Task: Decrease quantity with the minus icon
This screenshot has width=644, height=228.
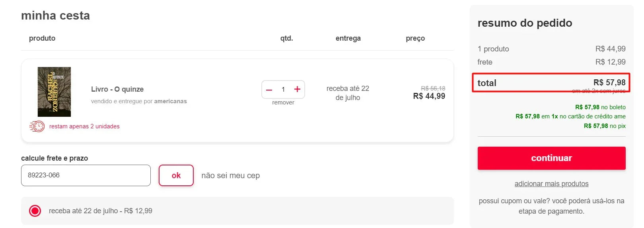Action: point(269,90)
